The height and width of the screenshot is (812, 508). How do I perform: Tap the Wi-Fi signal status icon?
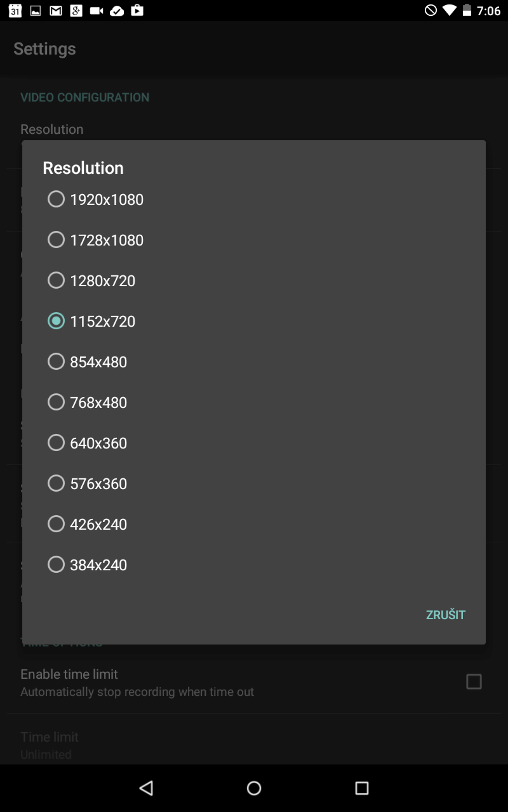pyautogui.click(x=450, y=11)
